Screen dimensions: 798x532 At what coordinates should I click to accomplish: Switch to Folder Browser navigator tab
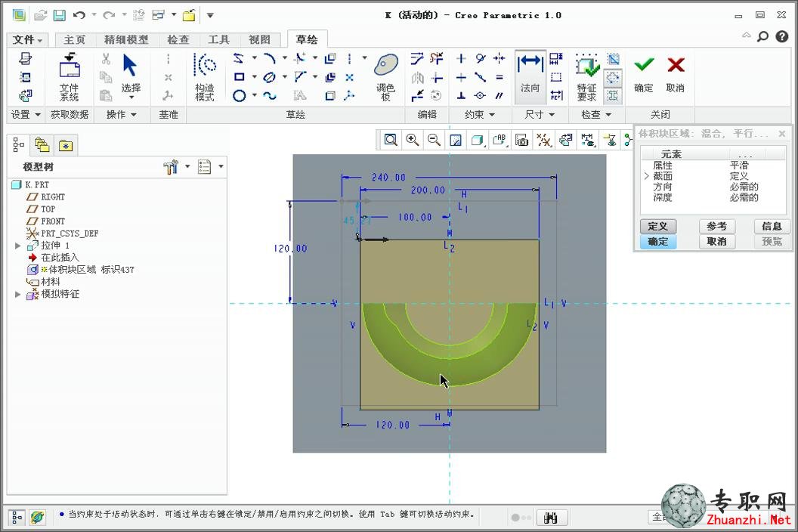click(42, 146)
